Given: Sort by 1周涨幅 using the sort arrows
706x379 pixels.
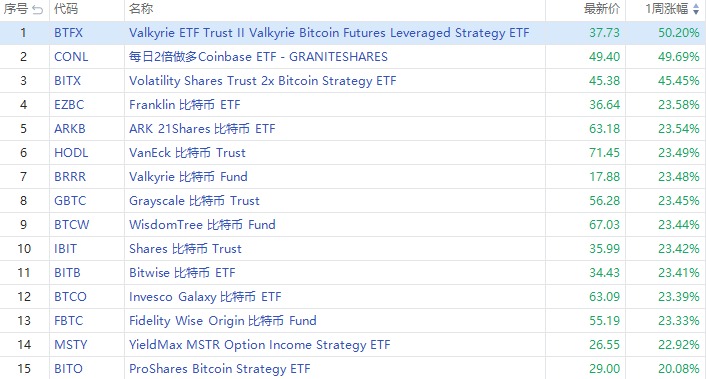Looking at the screenshot, I should (x=696, y=9).
